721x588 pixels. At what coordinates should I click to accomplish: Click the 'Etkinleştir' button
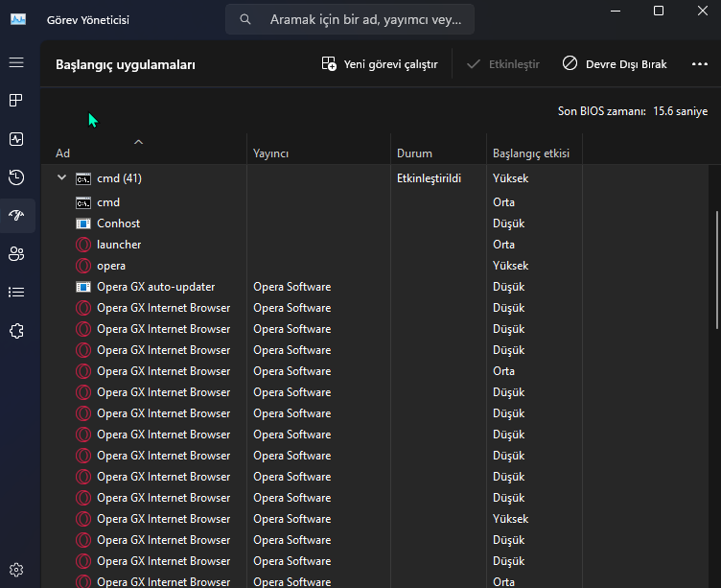503,64
